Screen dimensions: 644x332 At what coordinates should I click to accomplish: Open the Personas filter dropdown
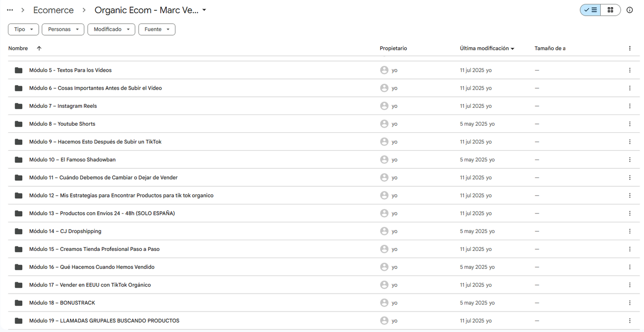(63, 29)
